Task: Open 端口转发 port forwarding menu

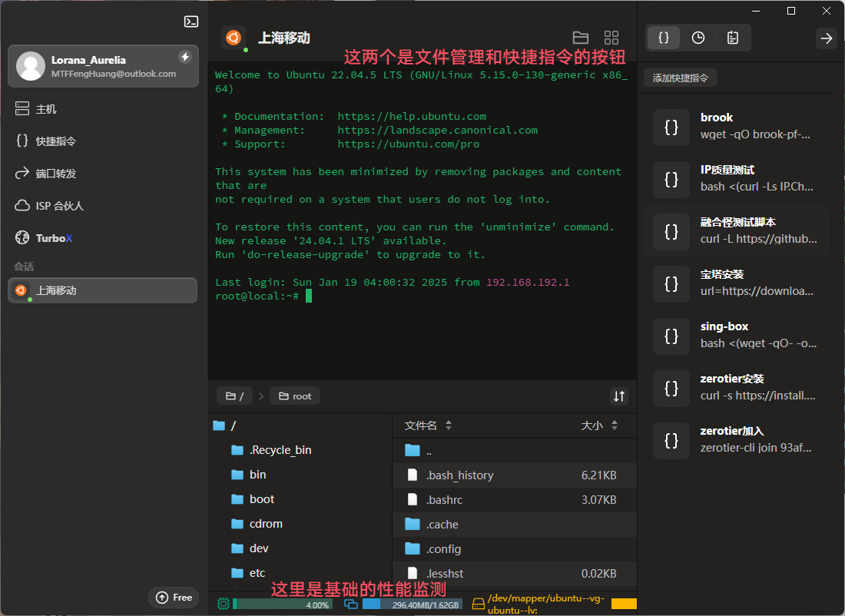Action: [55, 174]
